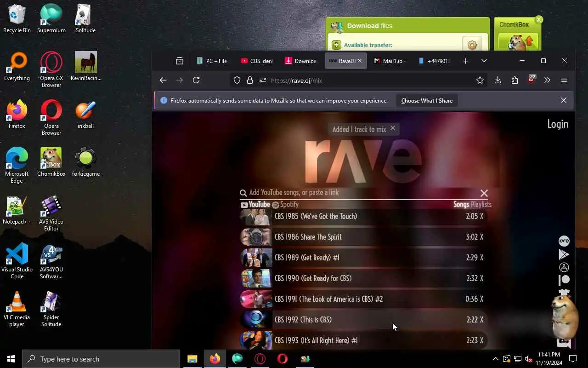Click the site security padlock icon

pyautogui.click(x=250, y=80)
